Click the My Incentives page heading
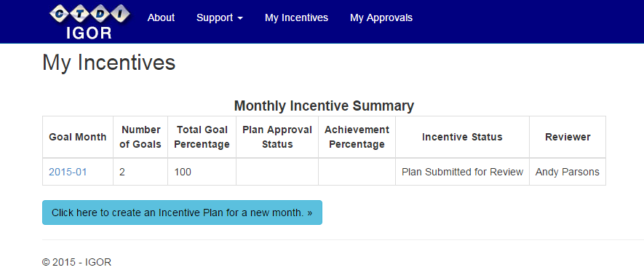 coord(109,63)
